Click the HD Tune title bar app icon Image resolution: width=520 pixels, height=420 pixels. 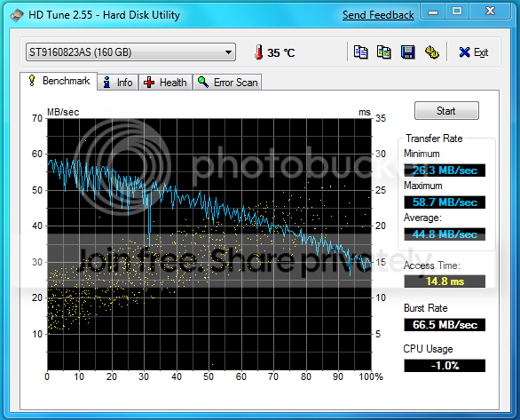[x=17, y=15]
